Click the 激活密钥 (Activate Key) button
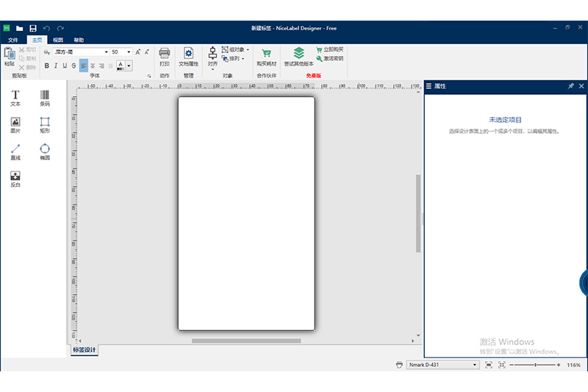The image size is (588, 392). (329, 57)
